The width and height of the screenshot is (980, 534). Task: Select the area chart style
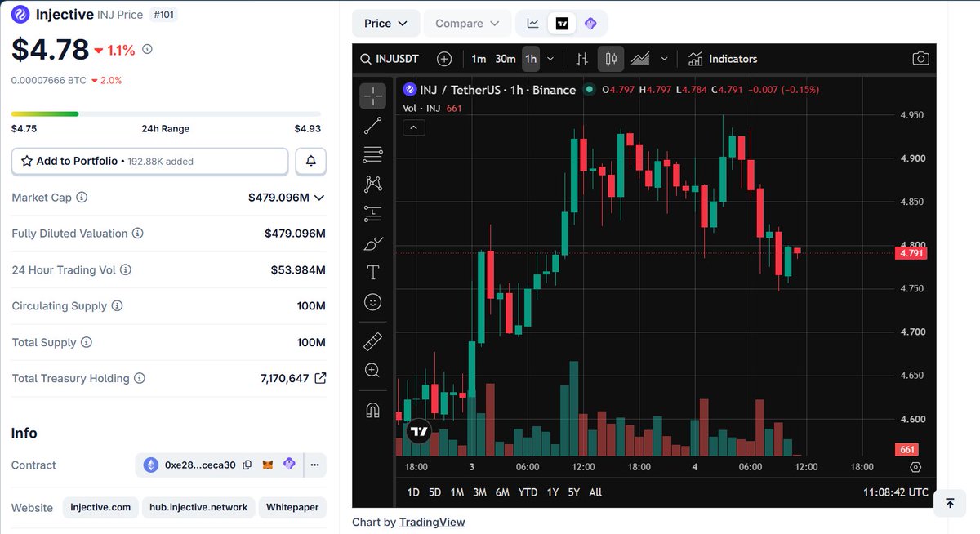[x=640, y=59]
